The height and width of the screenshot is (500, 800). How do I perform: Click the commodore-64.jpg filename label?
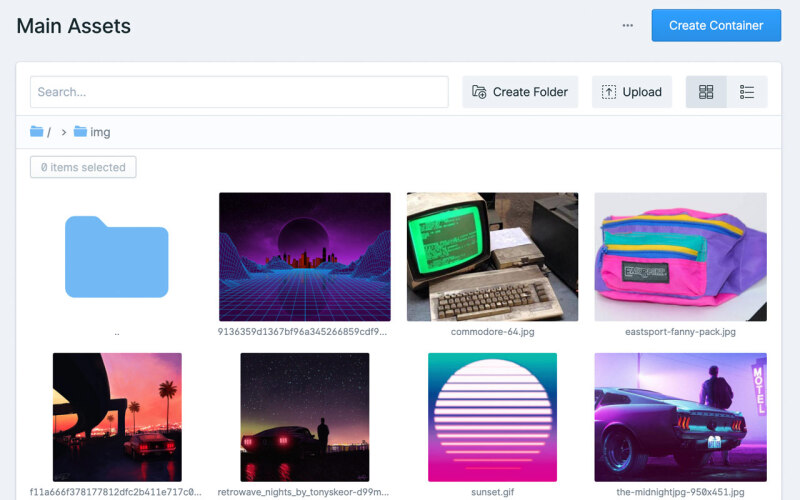(492, 331)
